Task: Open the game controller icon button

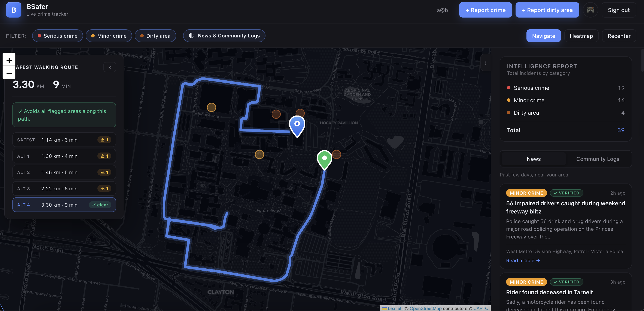Action: coord(590,10)
